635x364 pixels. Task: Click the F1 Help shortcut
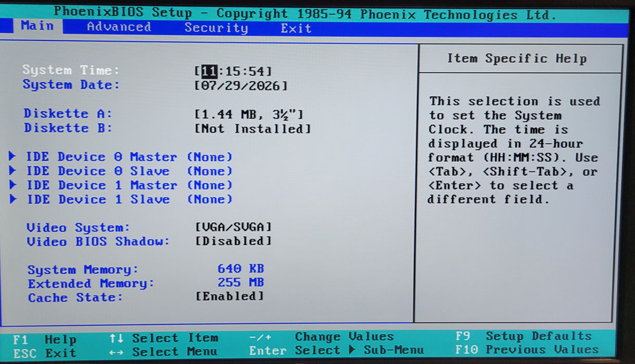[45, 340]
